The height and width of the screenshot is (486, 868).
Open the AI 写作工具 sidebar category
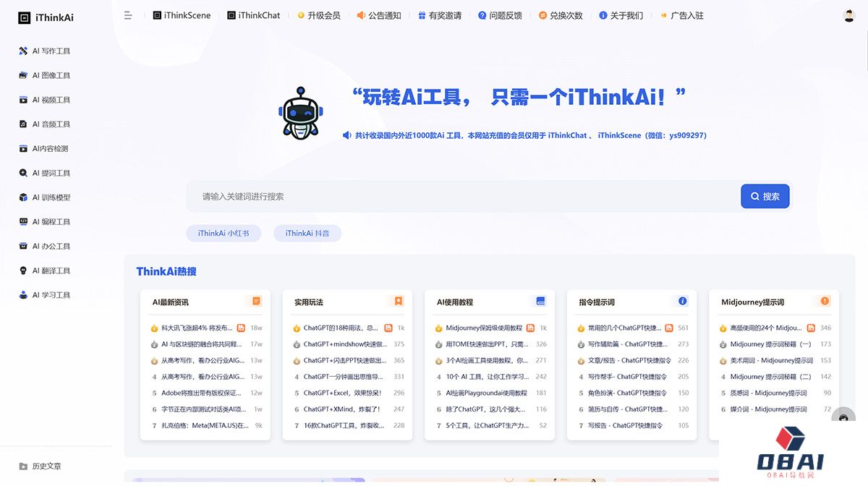(x=45, y=51)
